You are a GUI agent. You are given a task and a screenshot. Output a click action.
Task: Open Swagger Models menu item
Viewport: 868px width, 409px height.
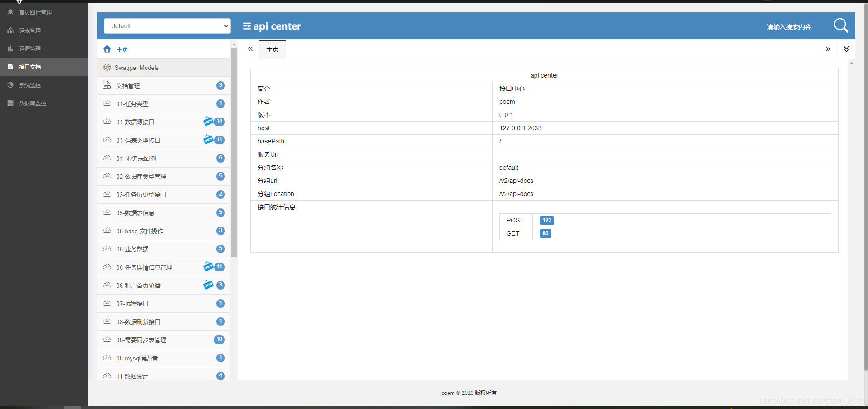[x=164, y=68]
